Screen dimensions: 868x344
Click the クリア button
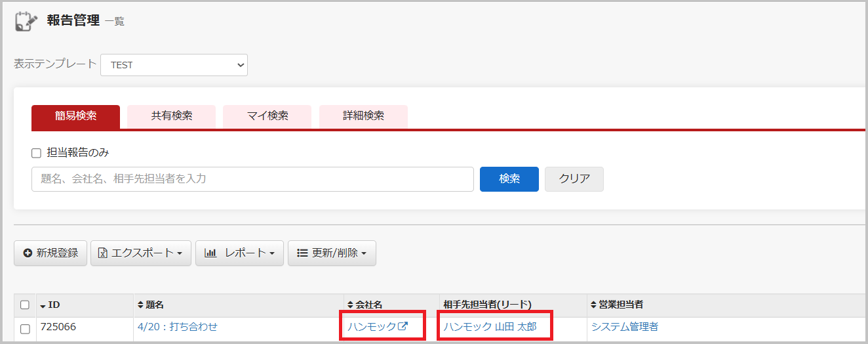pos(574,179)
